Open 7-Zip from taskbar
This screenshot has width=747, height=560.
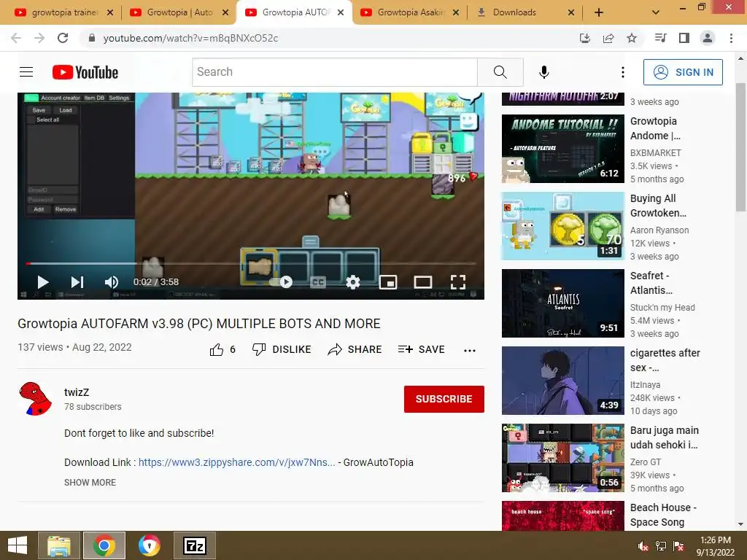coord(195,545)
